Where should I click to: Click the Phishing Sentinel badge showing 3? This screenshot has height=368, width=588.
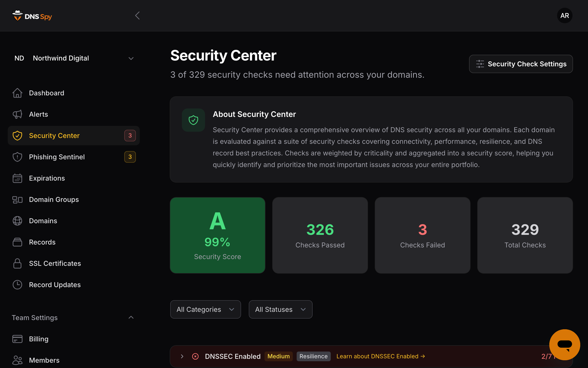[130, 157]
